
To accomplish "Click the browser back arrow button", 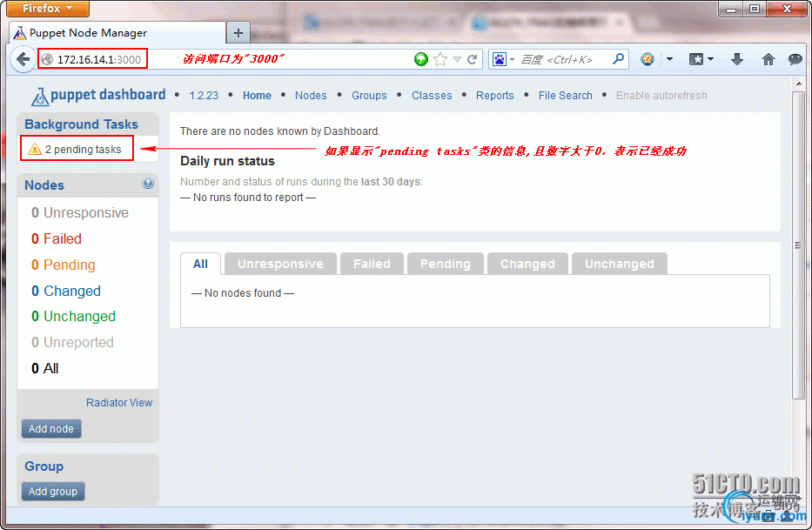I will coord(23,59).
